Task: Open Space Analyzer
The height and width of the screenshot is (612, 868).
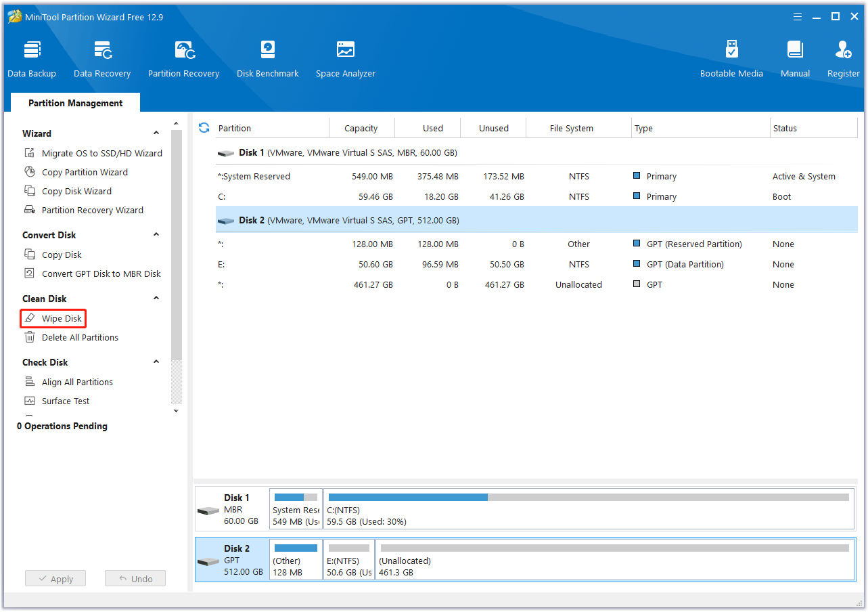Action: [345, 58]
